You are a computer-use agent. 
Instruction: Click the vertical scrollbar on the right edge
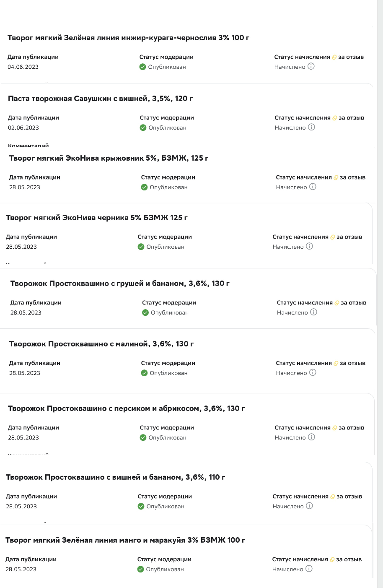[380, 294]
